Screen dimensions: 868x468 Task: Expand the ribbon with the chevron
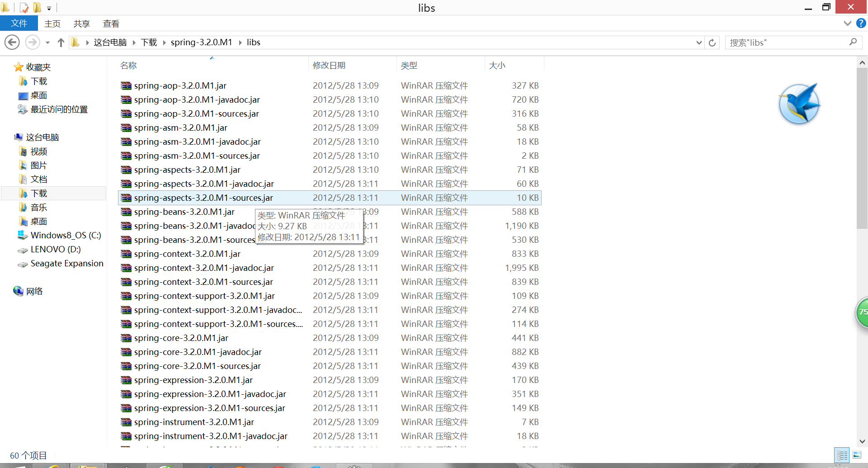pos(848,23)
